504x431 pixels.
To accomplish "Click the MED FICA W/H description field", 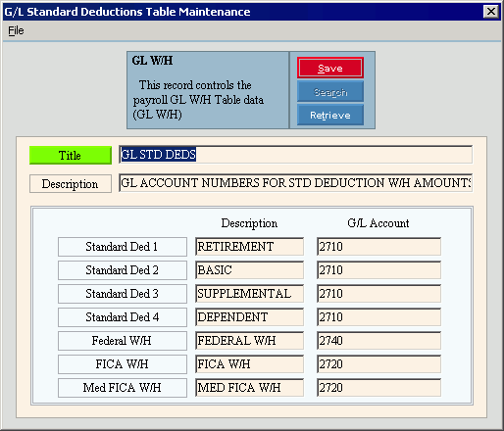I will (250, 388).
